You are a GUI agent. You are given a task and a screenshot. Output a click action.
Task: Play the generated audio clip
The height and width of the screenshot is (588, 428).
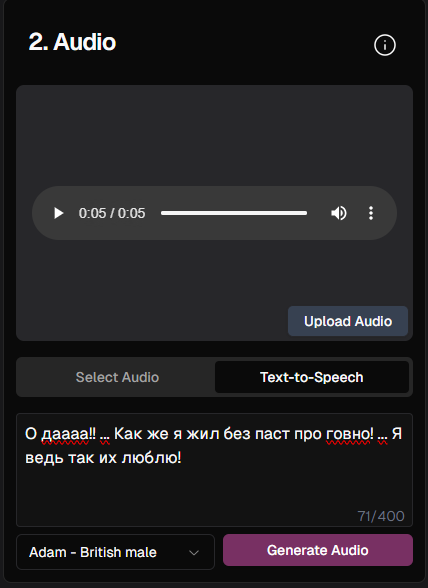coord(59,213)
